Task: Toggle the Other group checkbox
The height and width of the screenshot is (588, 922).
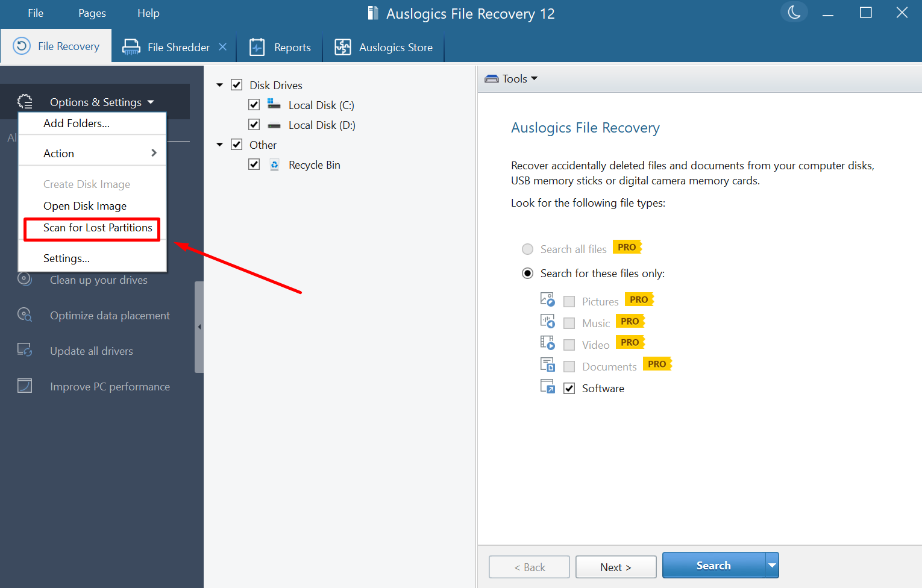Action: coord(237,145)
